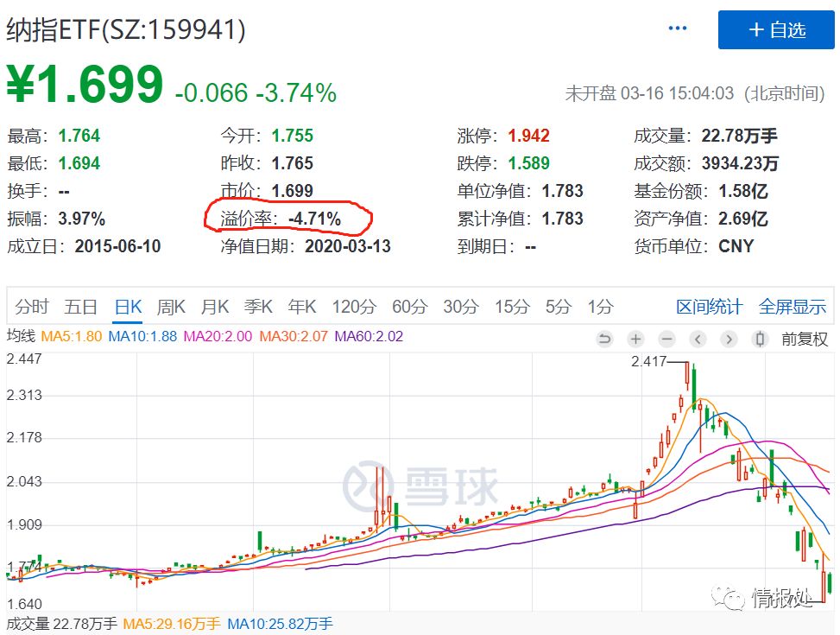Select the candlestick display mode icon
The height and width of the screenshot is (635, 840).
pyautogui.click(x=761, y=340)
